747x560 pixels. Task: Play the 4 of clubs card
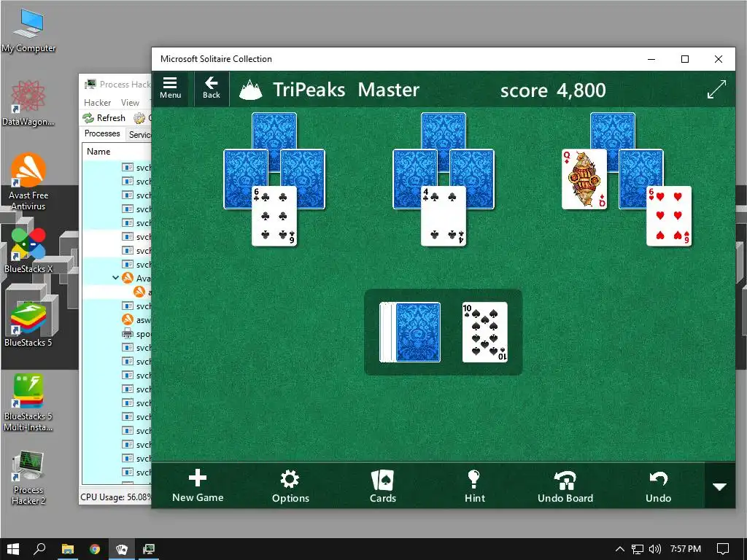click(444, 216)
